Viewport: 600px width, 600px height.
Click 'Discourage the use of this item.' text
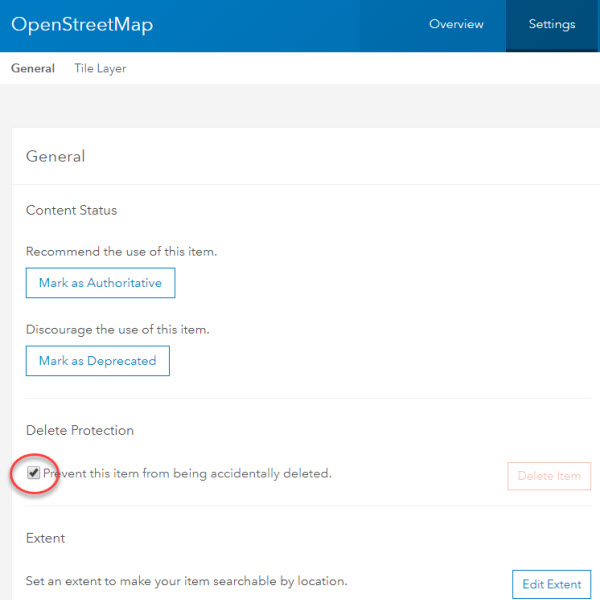click(x=118, y=330)
